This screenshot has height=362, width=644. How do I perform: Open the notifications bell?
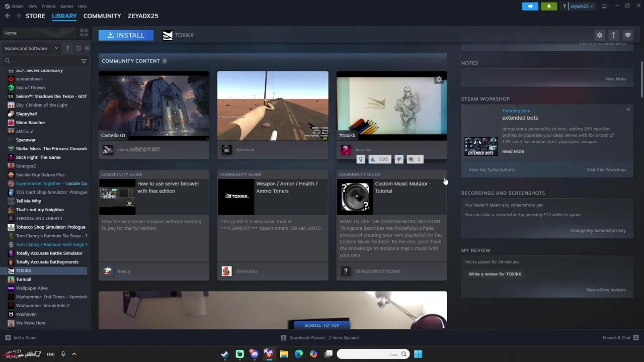[x=549, y=6]
